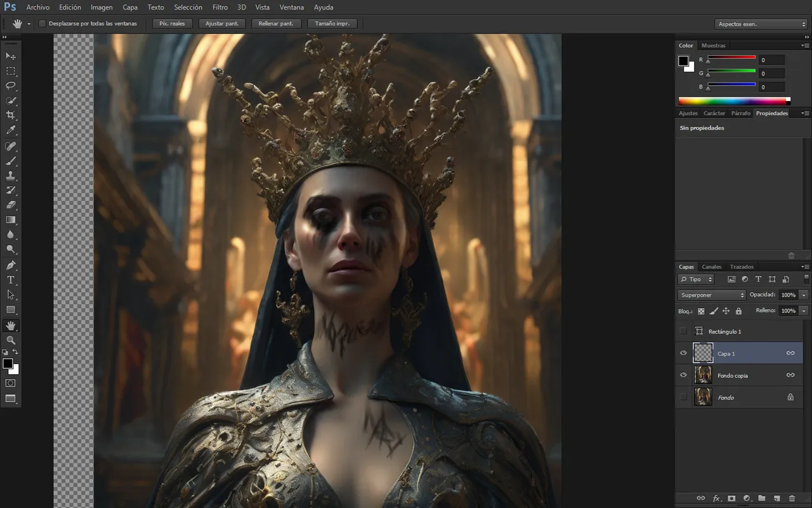Open the Aspectos esen. workspace dropdown
Viewport: 812px width, 508px height.
(761, 24)
